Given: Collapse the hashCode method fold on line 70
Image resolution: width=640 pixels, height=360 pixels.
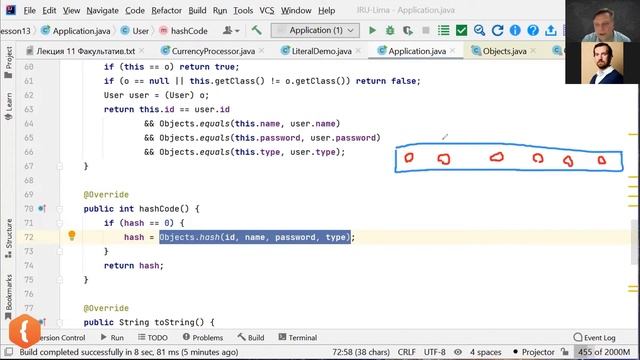Looking at the screenshot, I should pos(60,209).
